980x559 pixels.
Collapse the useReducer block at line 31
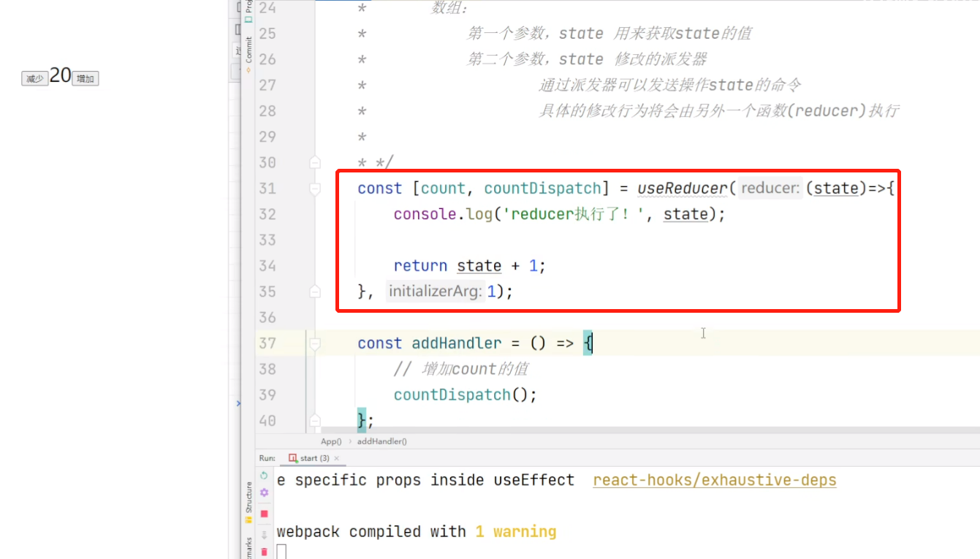point(315,189)
